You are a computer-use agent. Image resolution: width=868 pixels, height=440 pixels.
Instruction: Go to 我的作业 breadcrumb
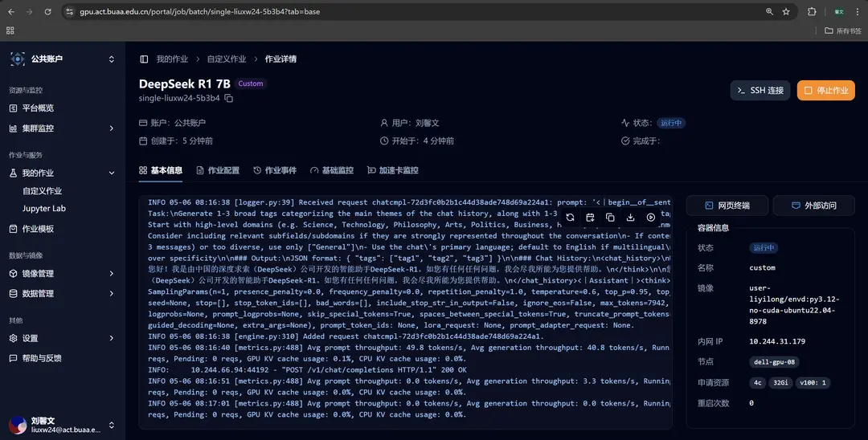coord(172,59)
